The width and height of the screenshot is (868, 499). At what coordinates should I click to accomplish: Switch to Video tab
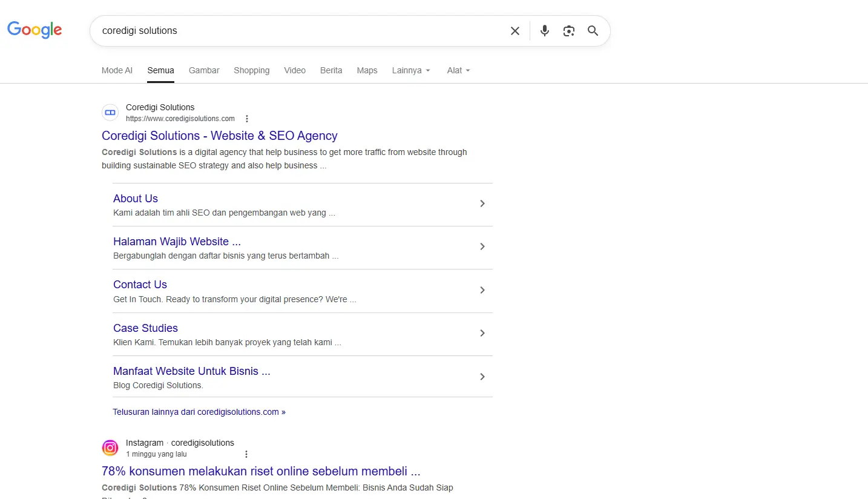tap(295, 70)
